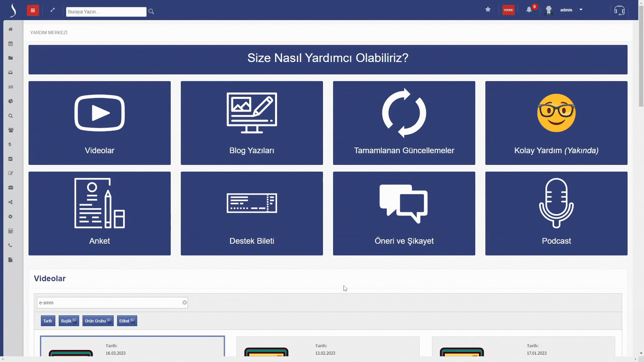Screen dimensions: 644x362
Task: Toggle fullscreen expand arrows icon
Action: (53, 10)
